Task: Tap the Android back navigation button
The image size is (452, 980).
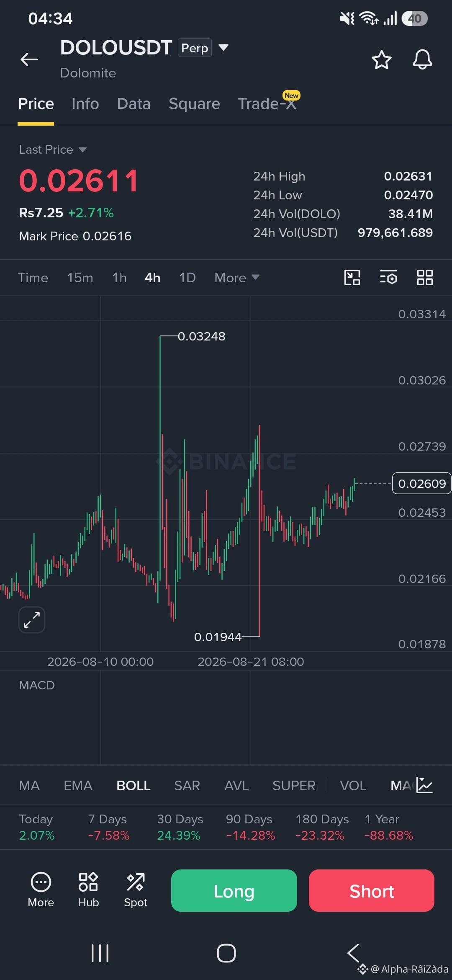Action: tap(354, 953)
